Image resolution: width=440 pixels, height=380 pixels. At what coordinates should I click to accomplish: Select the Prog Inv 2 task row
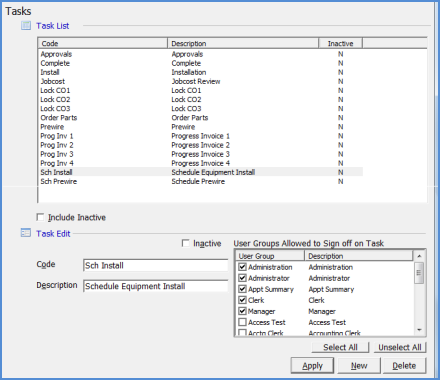[x=201, y=145]
